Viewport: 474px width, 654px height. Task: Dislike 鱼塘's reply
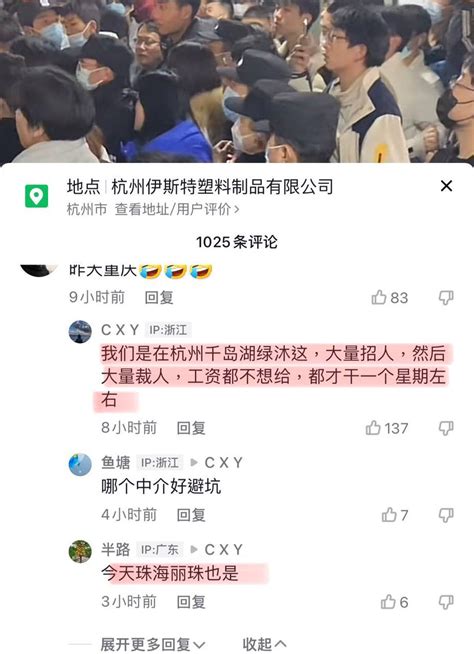(446, 516)
